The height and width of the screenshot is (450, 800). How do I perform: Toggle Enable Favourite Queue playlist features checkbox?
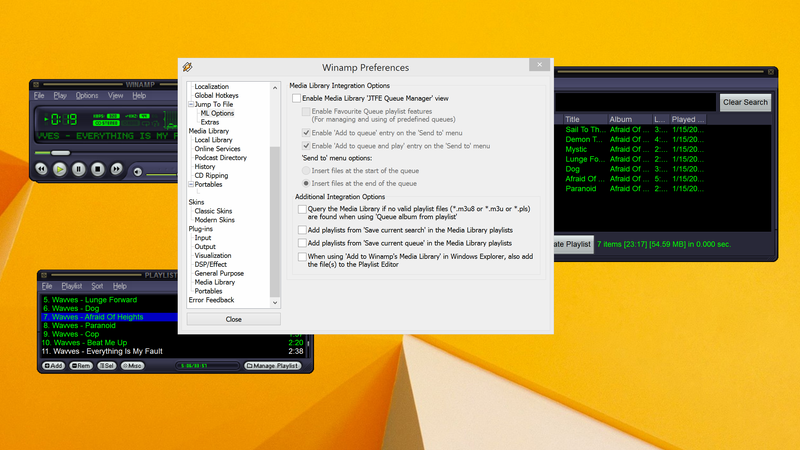[306, 111]
